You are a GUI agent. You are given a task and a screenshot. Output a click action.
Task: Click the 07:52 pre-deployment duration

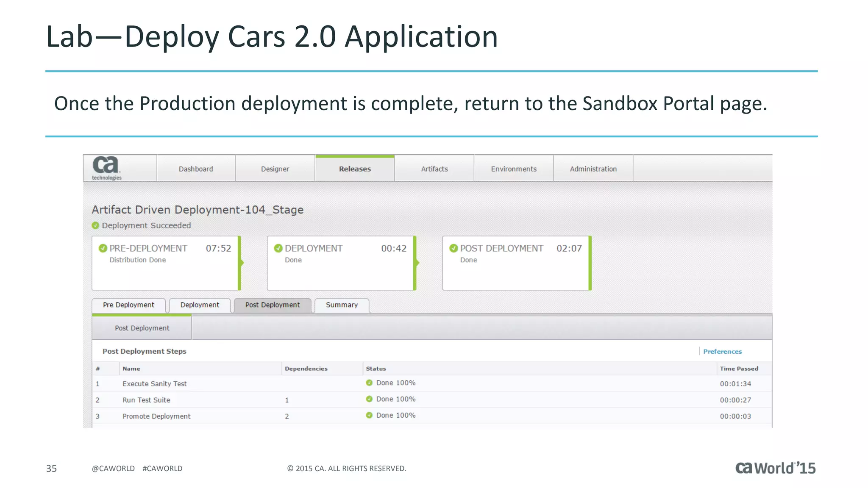click(219, 248)
